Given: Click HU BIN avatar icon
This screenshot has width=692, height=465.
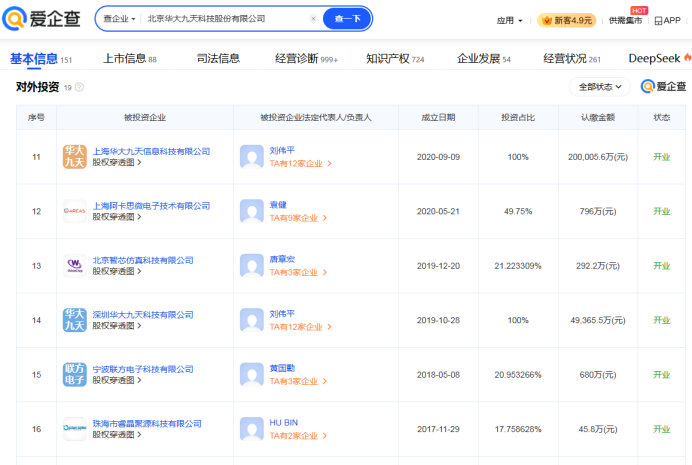Looking at the screenshot, I should (251, 429).
